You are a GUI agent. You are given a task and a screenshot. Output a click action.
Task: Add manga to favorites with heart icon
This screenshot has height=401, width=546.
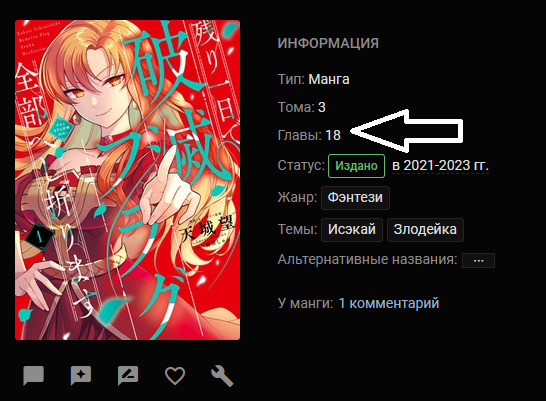(175, 376)
